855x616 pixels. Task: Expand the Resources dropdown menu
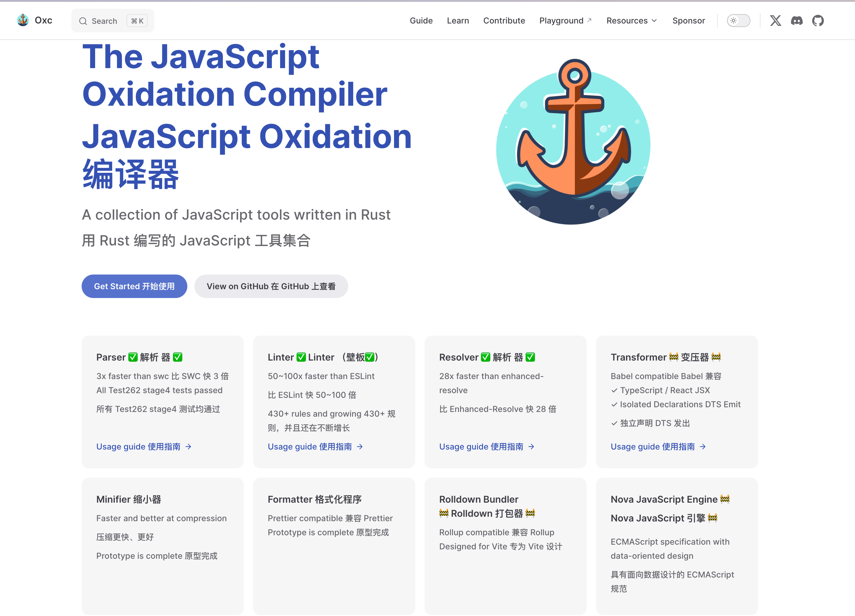[632, 20]
